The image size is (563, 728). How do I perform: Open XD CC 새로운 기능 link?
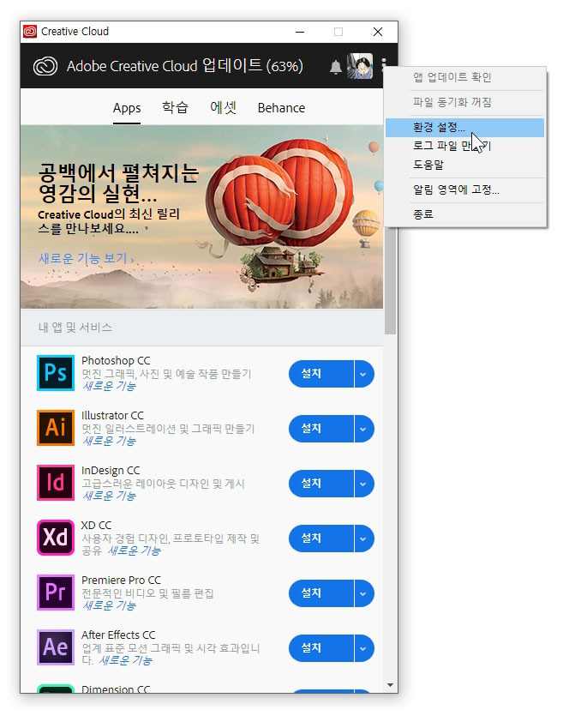pyautogui.click(x=135, y=551)
